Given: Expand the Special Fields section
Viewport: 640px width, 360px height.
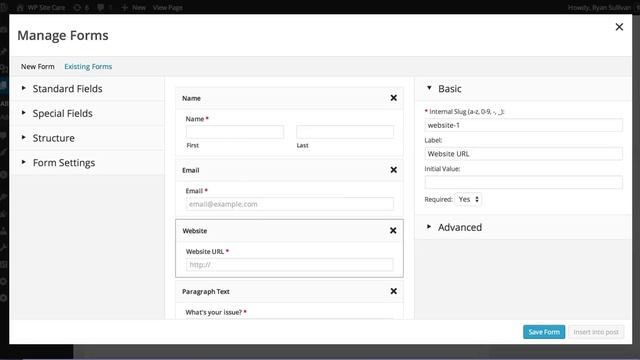Looking at the screenshot, I should click(x=87, y=113).
